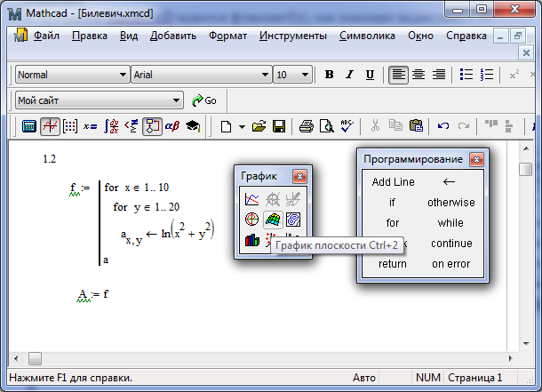Open the Arial font dropdown
Image resolution: width=542 pixels, height=392 pixels.
[x=265, y=75]
